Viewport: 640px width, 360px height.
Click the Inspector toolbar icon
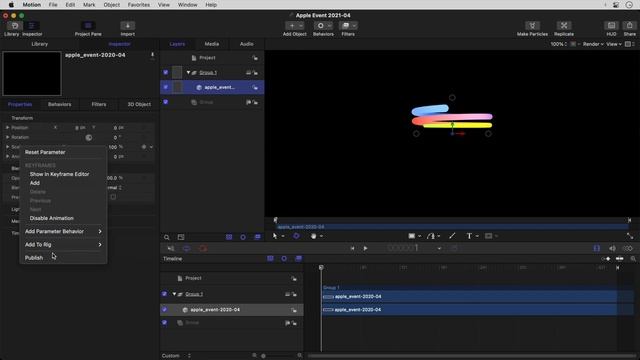click(32, 26)
